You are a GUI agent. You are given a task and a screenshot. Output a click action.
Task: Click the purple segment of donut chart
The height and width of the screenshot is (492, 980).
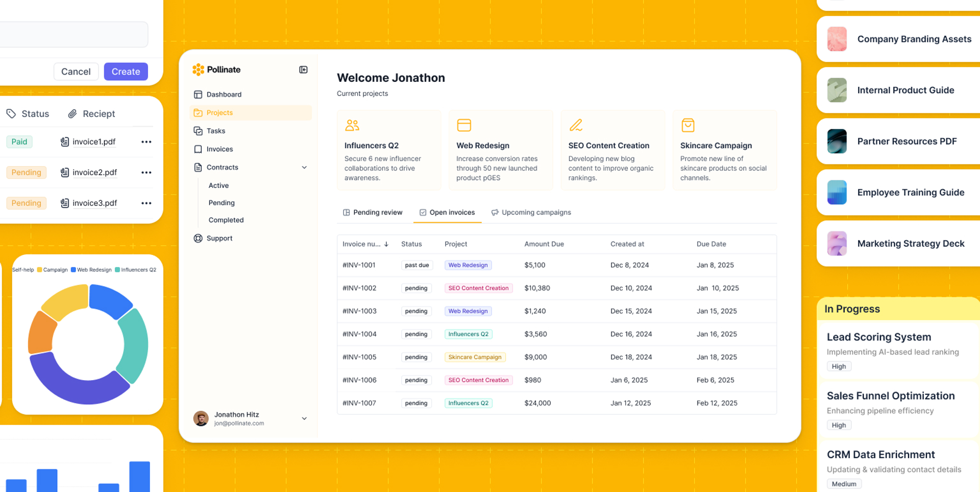pos(71,383)
